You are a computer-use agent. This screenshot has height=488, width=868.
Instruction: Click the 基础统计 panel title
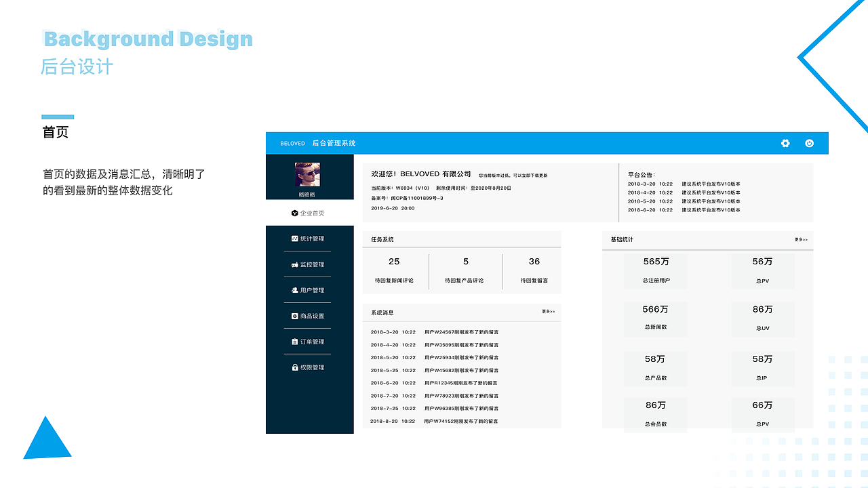[622, 240]
